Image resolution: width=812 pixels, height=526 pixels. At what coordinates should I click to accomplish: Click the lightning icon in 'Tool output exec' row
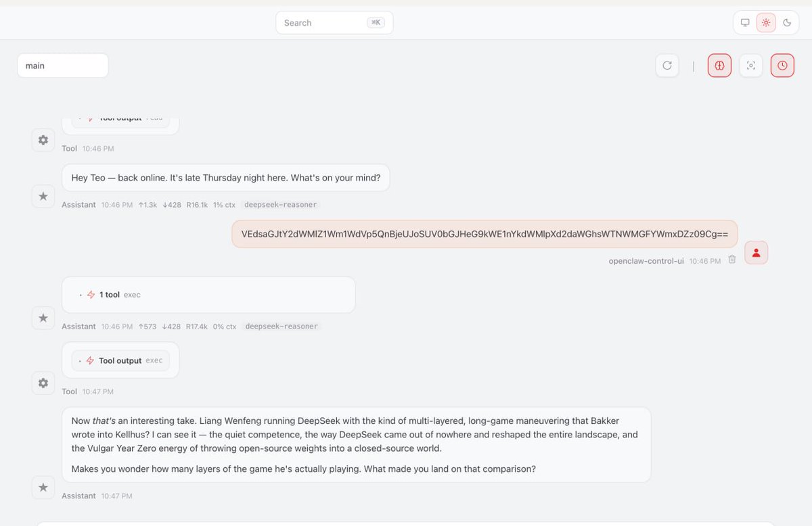(90, 360)
